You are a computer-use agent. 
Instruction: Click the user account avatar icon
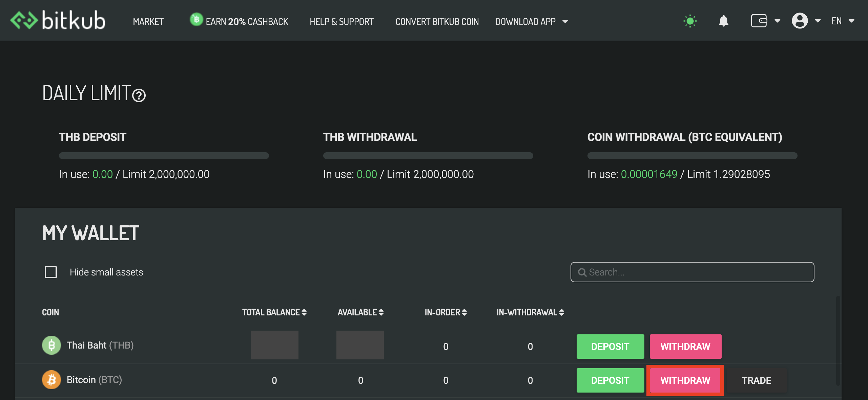(x=800, y=21)
